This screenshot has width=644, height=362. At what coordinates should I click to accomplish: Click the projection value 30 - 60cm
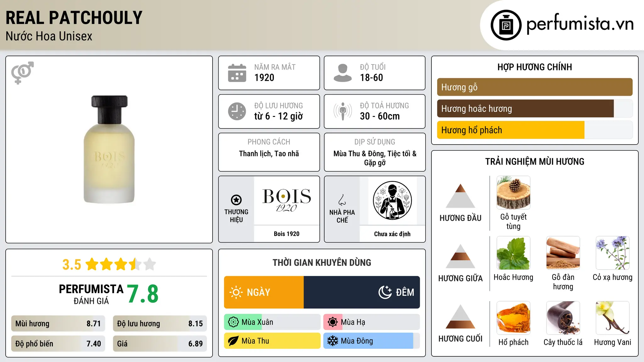click(380, 116)
